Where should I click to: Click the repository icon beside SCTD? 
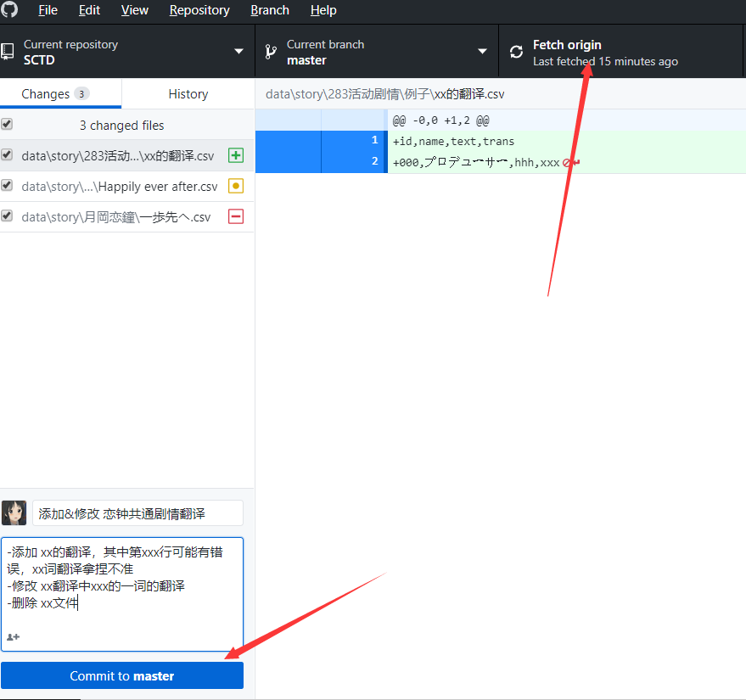pos(7,52)
